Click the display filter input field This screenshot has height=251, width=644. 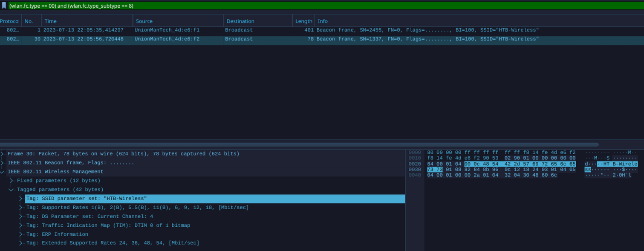click(x=170, y=6)
